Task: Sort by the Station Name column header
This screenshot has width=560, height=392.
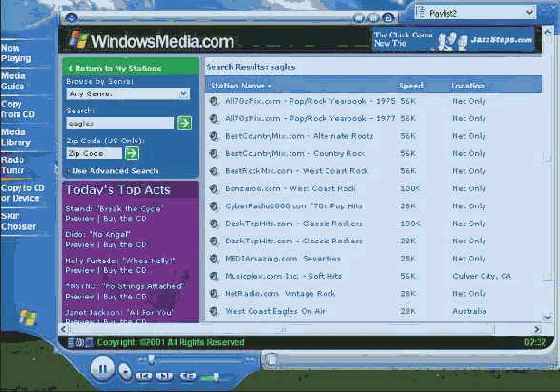Action: click(x=241, y=85)
